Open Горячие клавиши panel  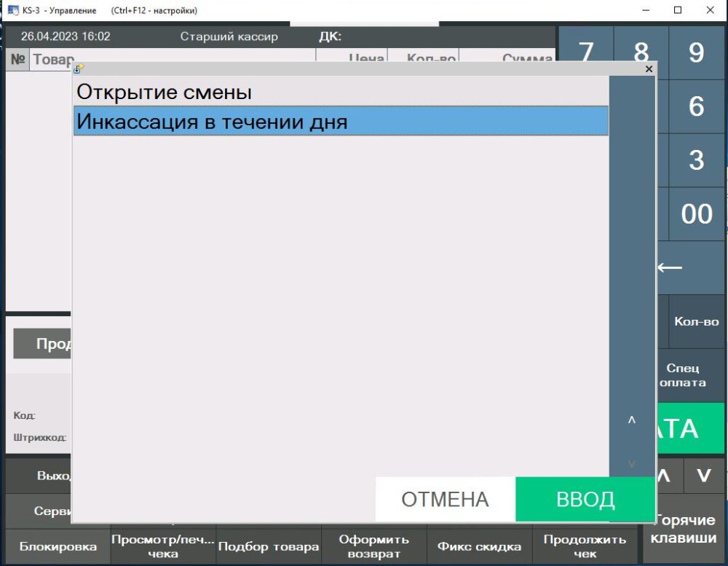coord(684,529)
